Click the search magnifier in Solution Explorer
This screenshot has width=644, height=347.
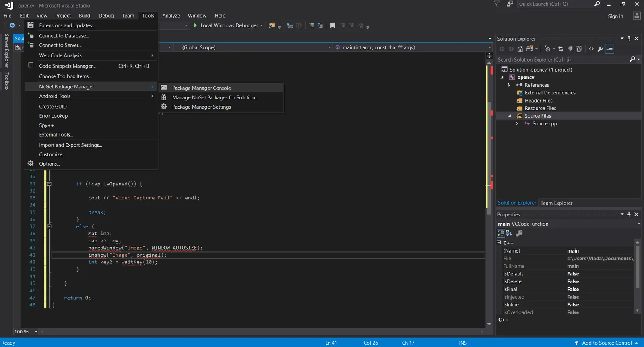(632, 60)
